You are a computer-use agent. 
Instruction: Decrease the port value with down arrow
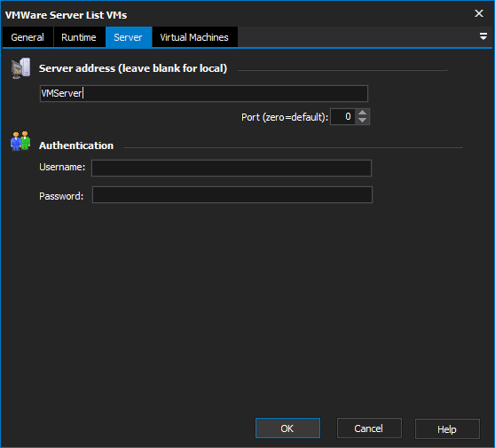click(363, 121)
